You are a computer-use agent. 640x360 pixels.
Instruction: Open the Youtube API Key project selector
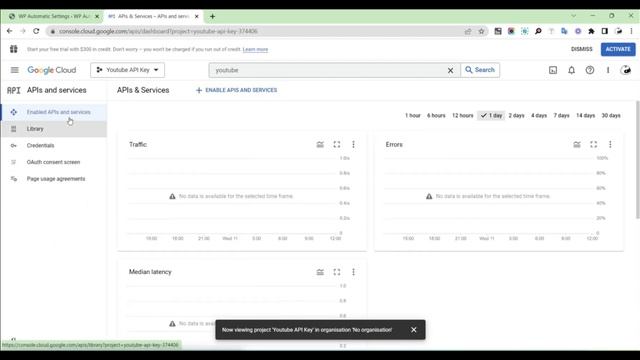pos(127,70)
